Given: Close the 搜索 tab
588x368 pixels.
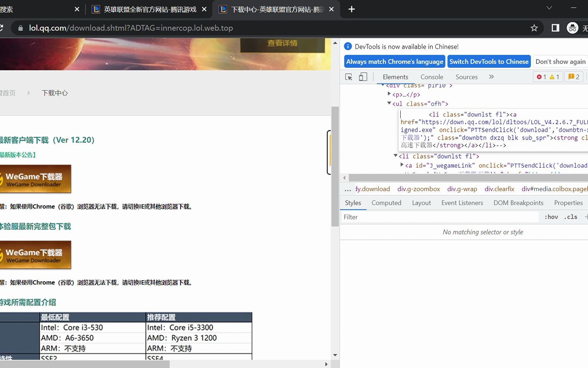Looking at the screenshot, I should coord(77,9).
